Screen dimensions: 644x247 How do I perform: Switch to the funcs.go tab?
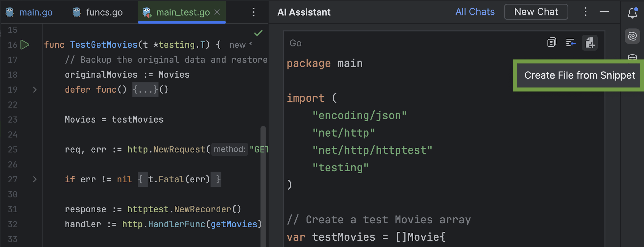104,12
